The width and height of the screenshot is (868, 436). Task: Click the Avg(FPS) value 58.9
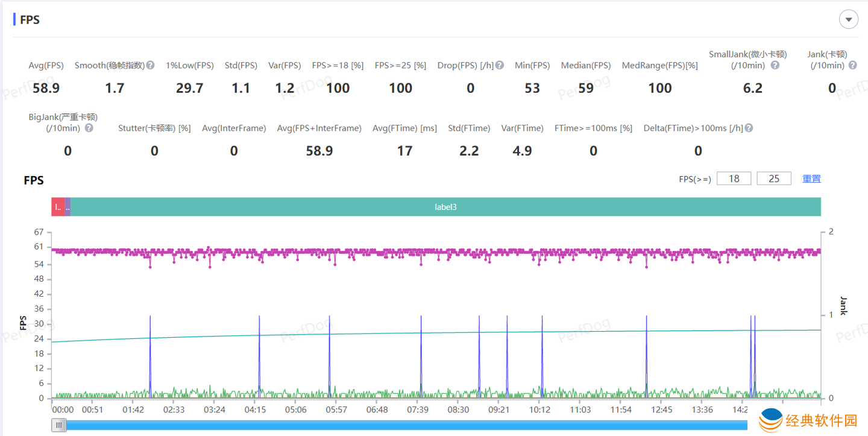pos(46,88)
